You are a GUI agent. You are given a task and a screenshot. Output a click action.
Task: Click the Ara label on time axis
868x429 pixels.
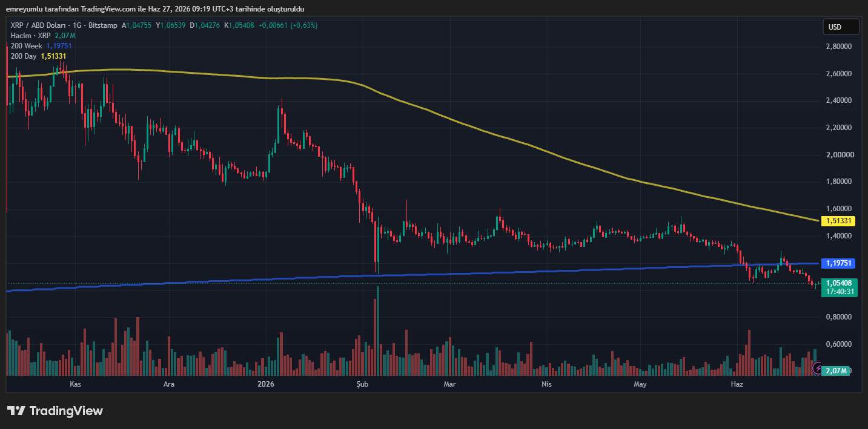tap(170, 384)
